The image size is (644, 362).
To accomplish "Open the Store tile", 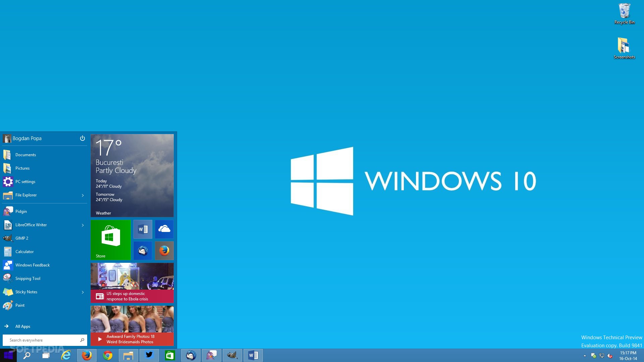I will click(x=111, y=240).
